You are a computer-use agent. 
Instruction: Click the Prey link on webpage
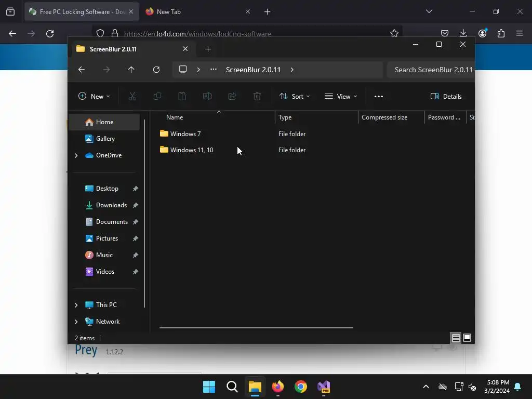point(86,350)
